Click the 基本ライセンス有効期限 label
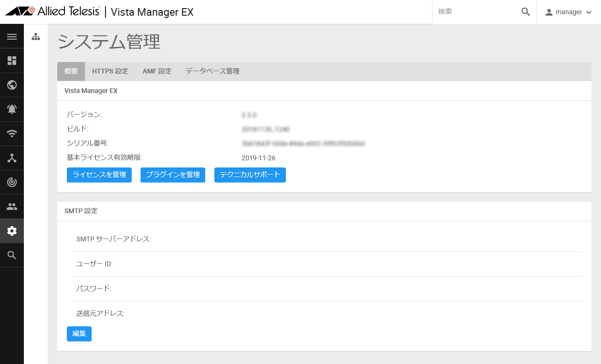The width and height of the screenshot is (601, 364). (x=105, y=157)
